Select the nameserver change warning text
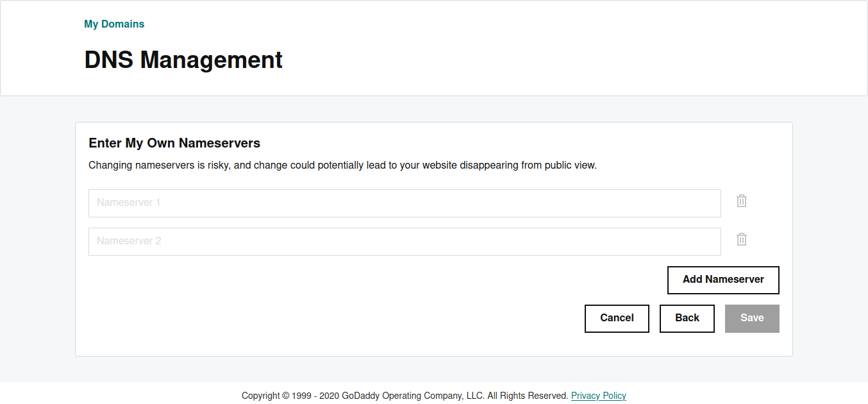Screen dimensions: 868x404 (342, 165)
